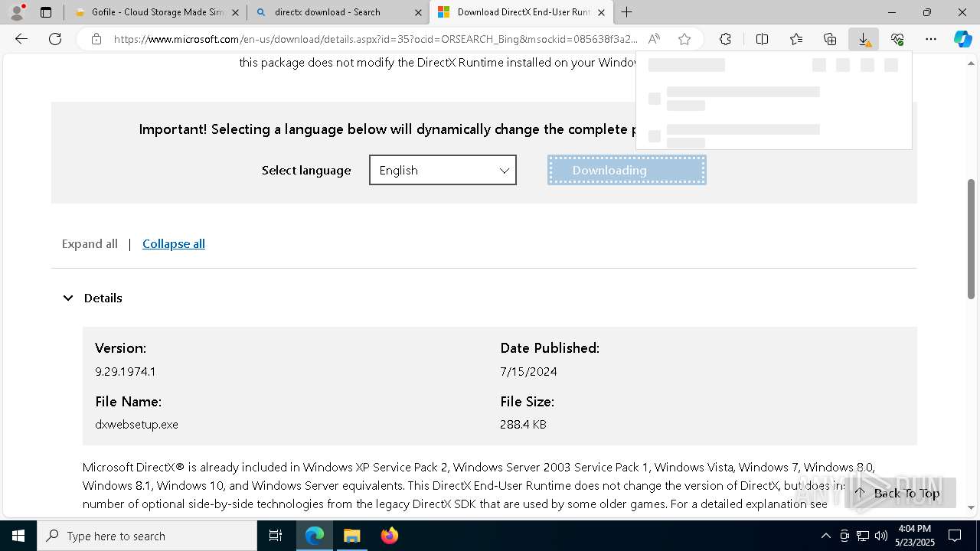Select version number 9.29.1974.1

(x=126, y=372)
